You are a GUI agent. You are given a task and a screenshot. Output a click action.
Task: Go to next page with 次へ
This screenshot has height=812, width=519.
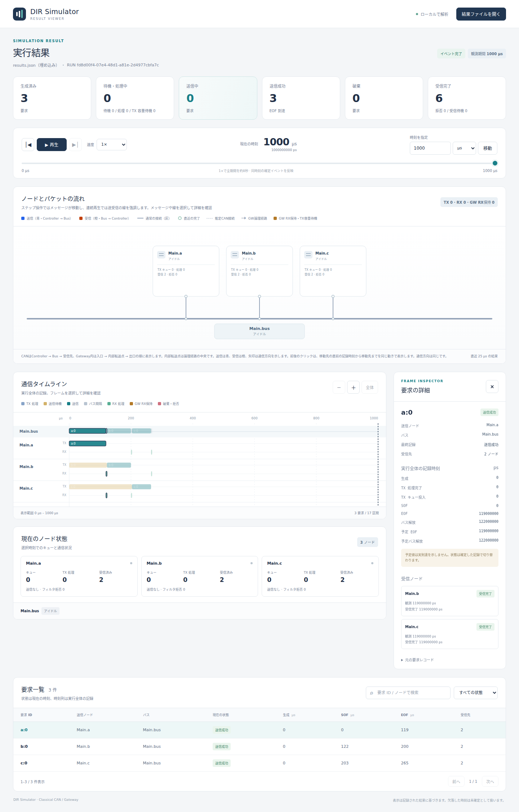(490, 781)
